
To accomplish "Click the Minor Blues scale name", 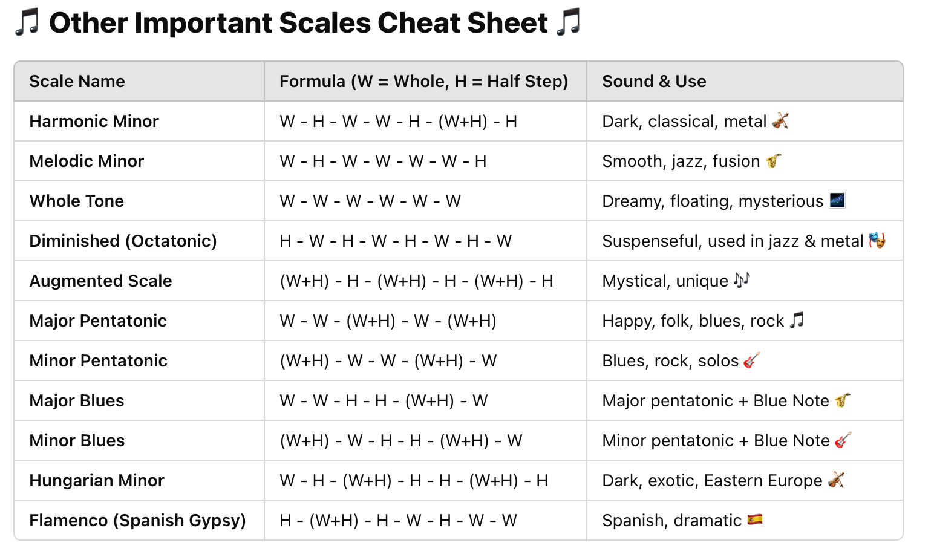I will [x=77, y=440].
